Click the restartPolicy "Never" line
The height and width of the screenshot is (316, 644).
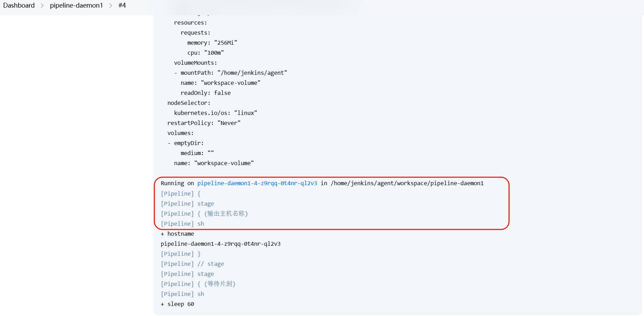pyautogui.click(x=203, y=123)
